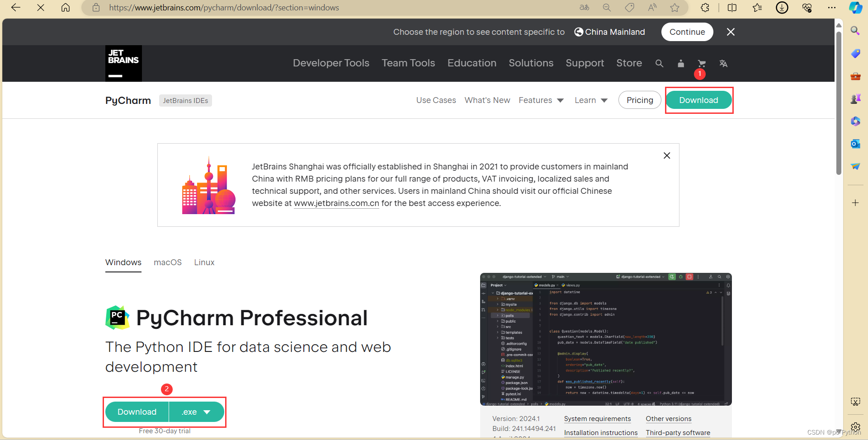Select China Mainland region

pos(609,32)
